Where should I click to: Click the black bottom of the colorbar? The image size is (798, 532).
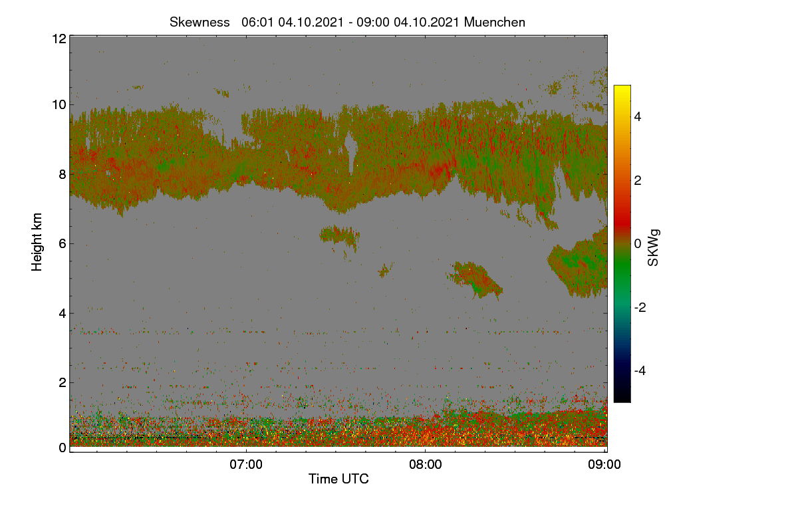622,396
